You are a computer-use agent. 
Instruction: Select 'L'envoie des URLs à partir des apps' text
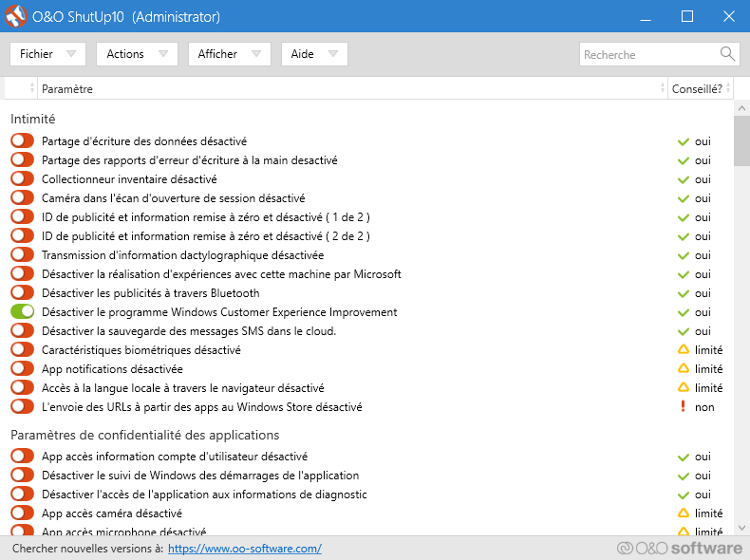(202, 407)
